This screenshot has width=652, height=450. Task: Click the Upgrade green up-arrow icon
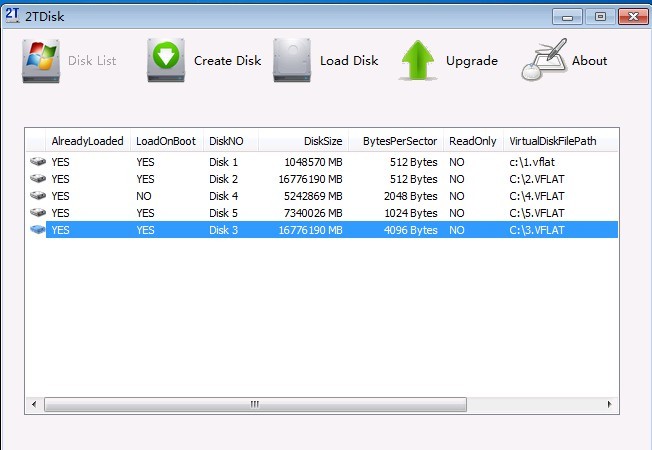419,61
